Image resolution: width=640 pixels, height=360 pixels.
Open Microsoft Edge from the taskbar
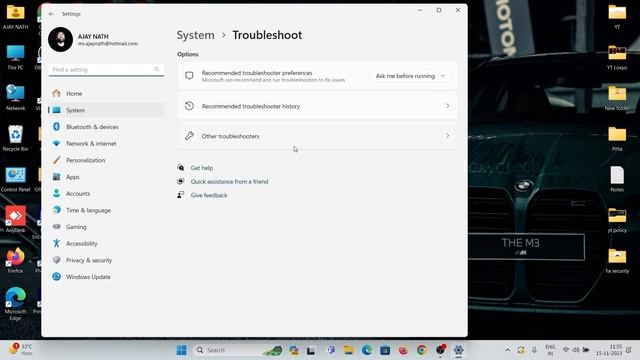(x=367, y=350)
